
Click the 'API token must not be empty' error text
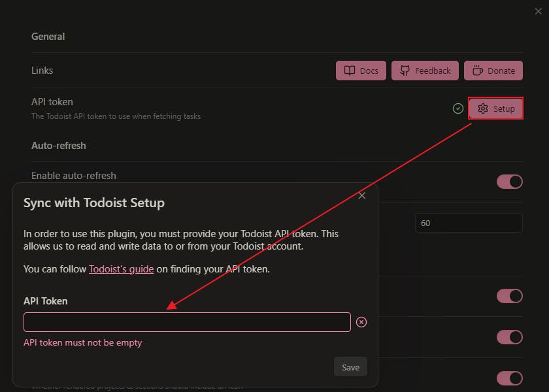82,342
